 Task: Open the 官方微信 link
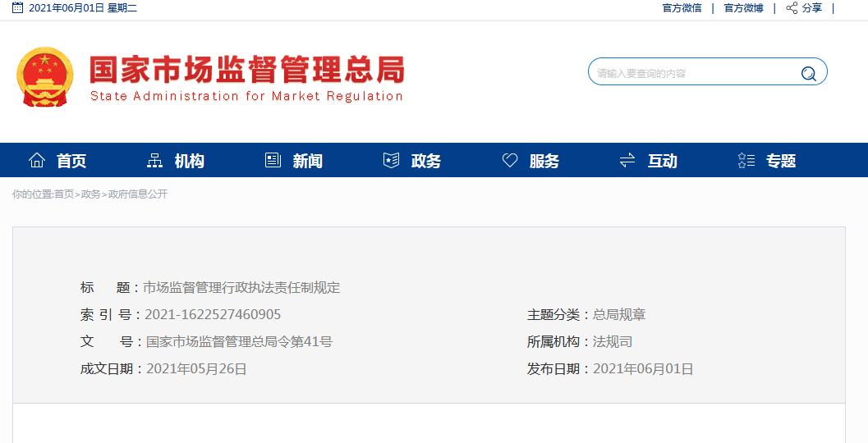682,7
